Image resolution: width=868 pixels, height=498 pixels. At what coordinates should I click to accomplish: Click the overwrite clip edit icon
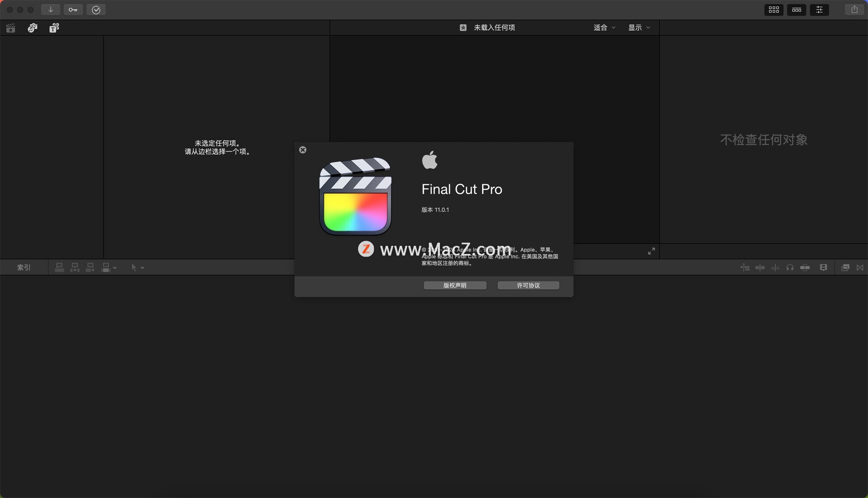[x=106, y=268]
